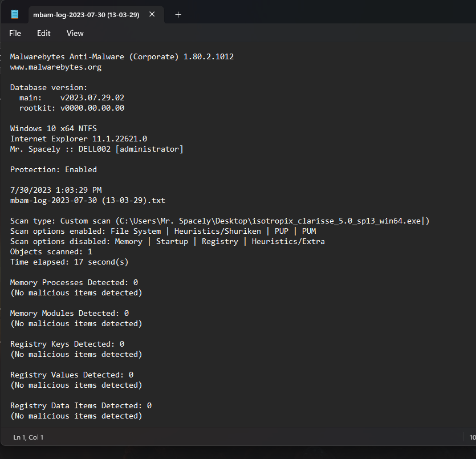The image size is (476, 459).
Task: Close the mbam-log-2023-07-30 tab
Action: [x=152, y=14]
